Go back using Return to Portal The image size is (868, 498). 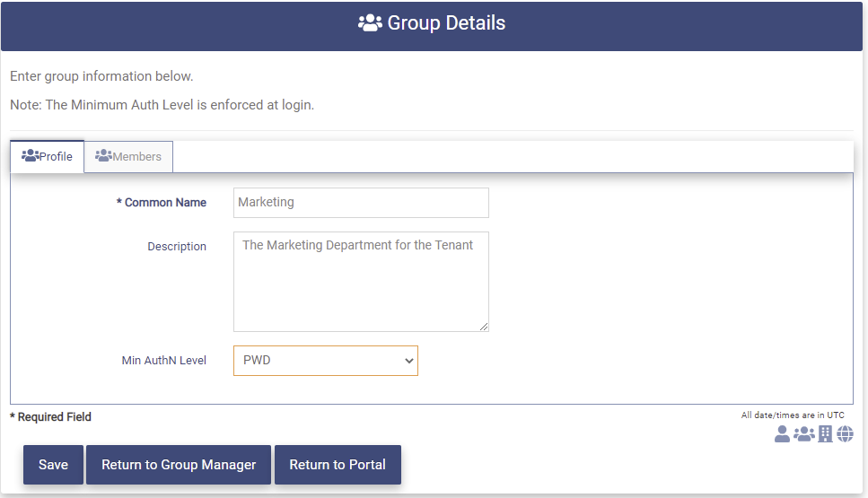point(338,465)
